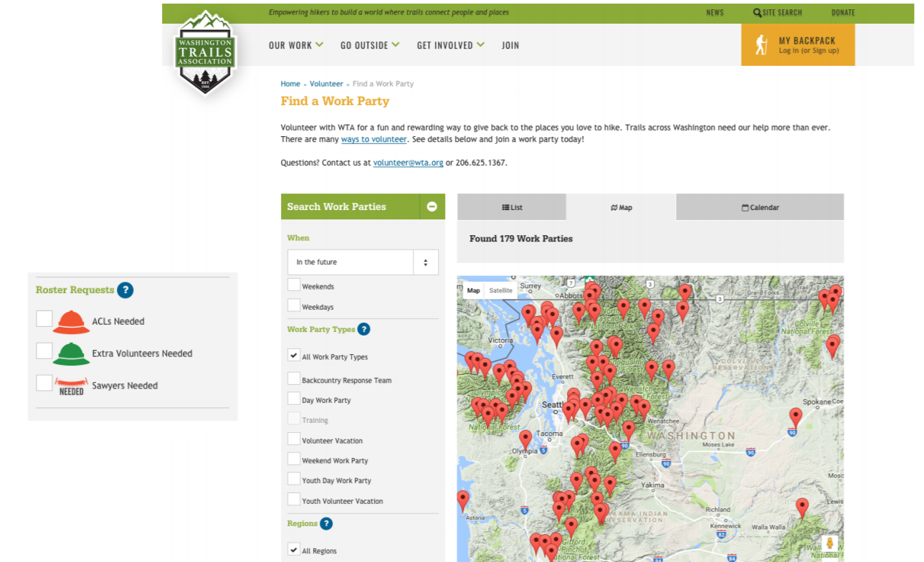Click the hiker icon in My Backpack
Screen dimensions: 924x562
coord(761,45)
